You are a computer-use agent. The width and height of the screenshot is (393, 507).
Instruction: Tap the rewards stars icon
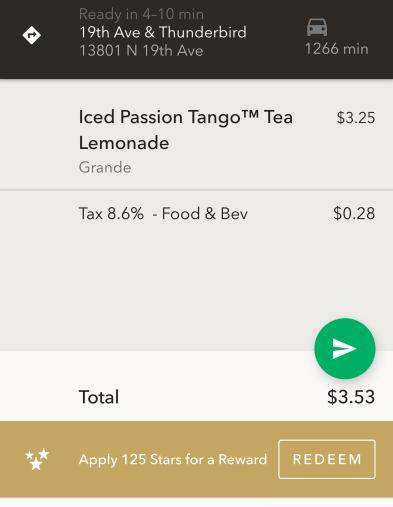click(x=37, y=459)
